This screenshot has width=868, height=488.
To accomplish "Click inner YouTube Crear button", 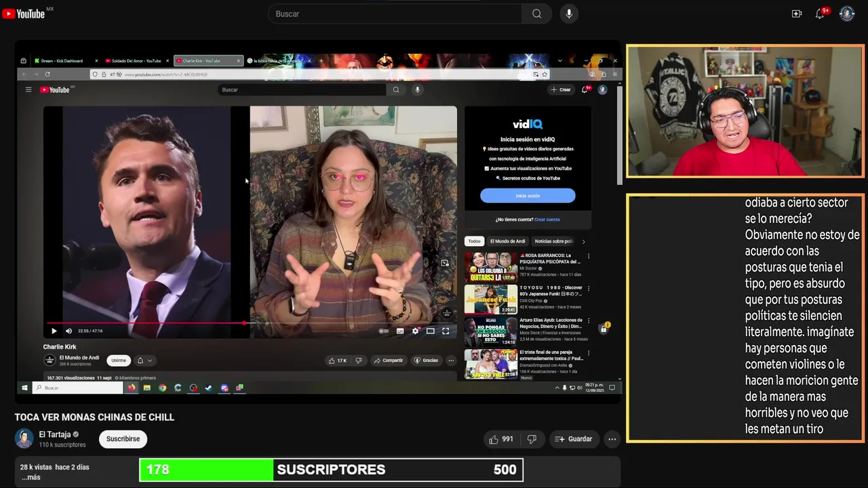I will click(x=561, y=89).
